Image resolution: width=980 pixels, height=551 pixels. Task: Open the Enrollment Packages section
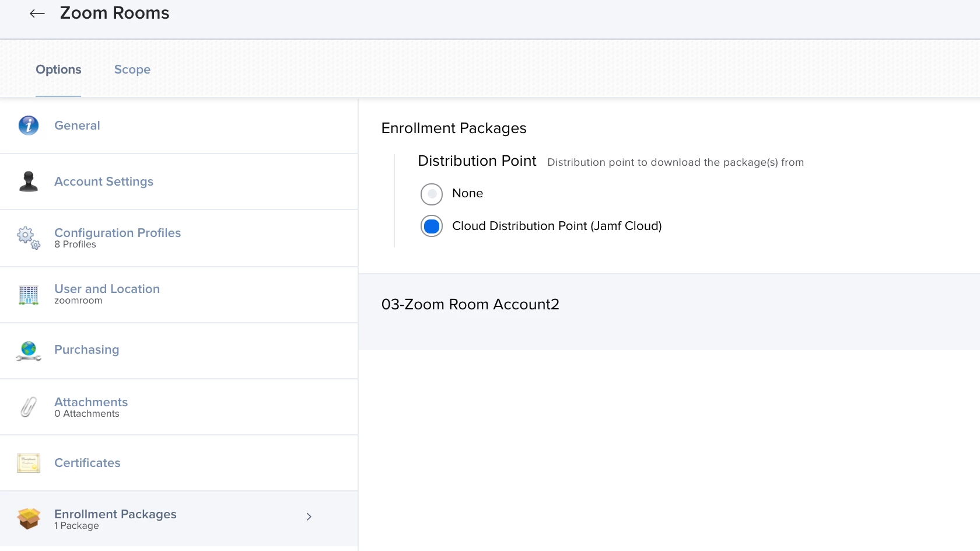178,519
